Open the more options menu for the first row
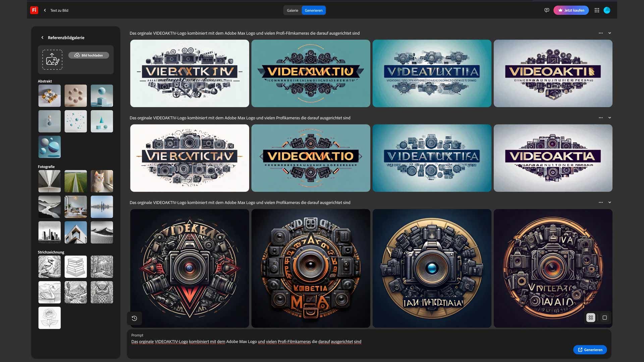 click(x=600, y=33)
